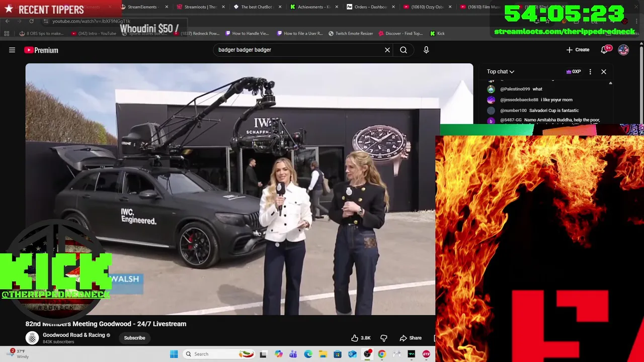Reload the page in the browser toolbar
Screen dimensions: 644x362
[31, 21]
